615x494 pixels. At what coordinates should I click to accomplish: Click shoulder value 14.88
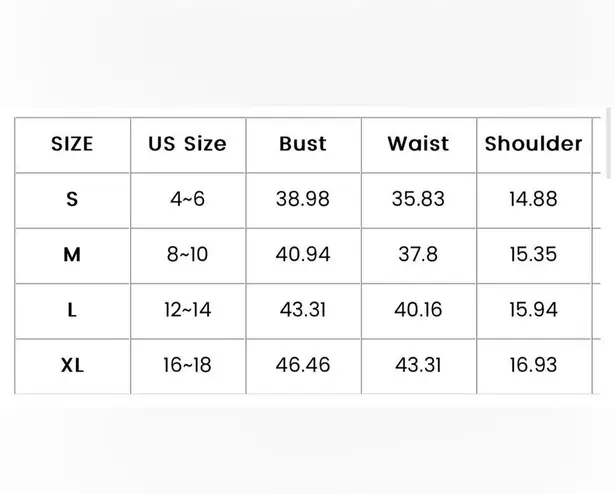(x=533, y=199)
